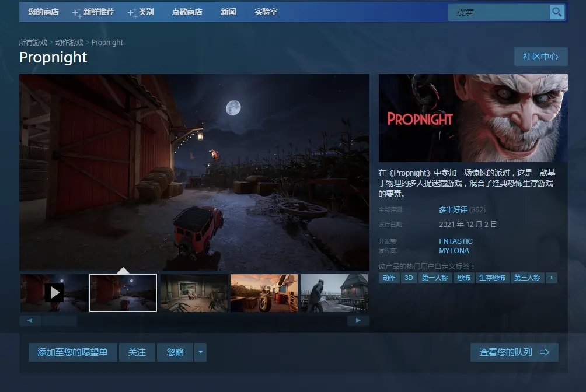Select snowy house man screenshot thumbnail
Image resolution: width=586 pixels, height=392 pixels.
tap(334, 293)
